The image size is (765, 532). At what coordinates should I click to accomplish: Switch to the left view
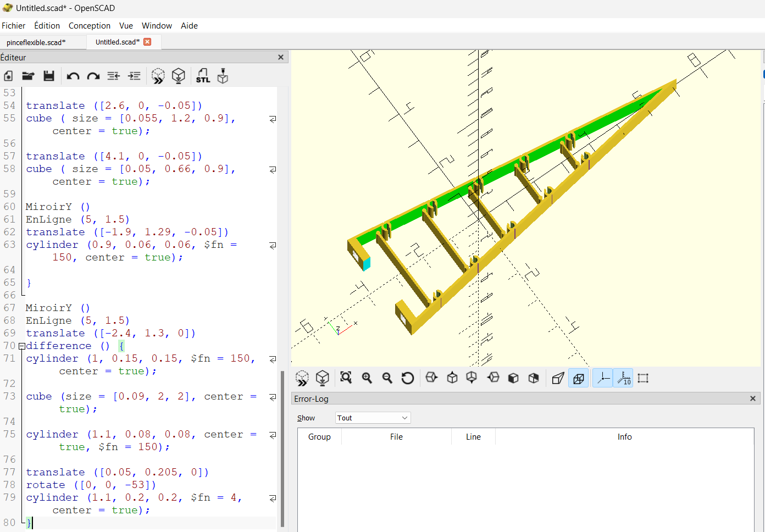click(493, 378)
